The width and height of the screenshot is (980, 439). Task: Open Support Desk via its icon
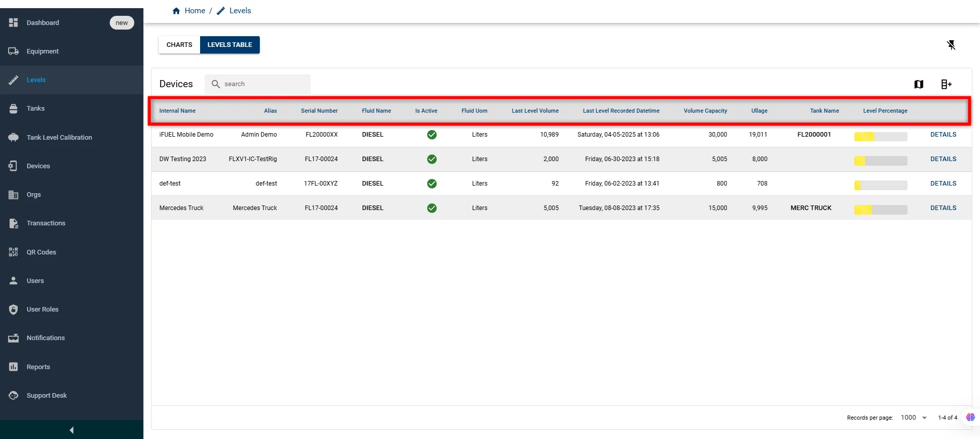(14, 395)
